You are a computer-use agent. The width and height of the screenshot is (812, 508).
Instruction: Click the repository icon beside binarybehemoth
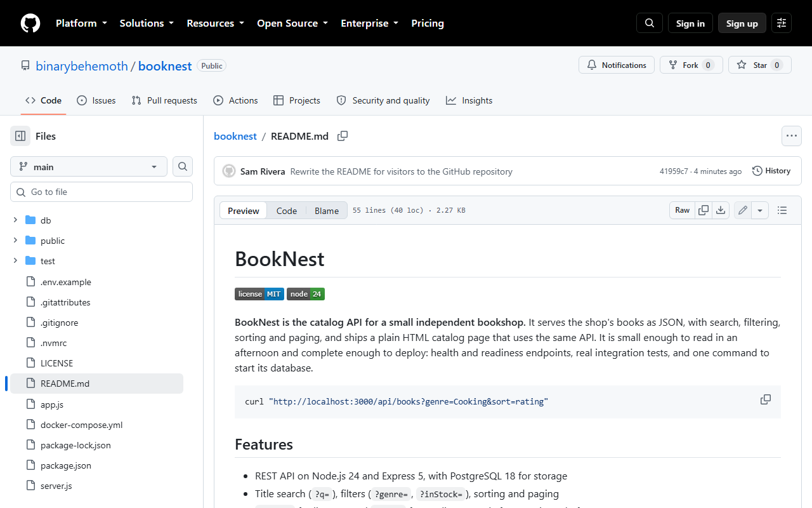click(x=25, y=65)
